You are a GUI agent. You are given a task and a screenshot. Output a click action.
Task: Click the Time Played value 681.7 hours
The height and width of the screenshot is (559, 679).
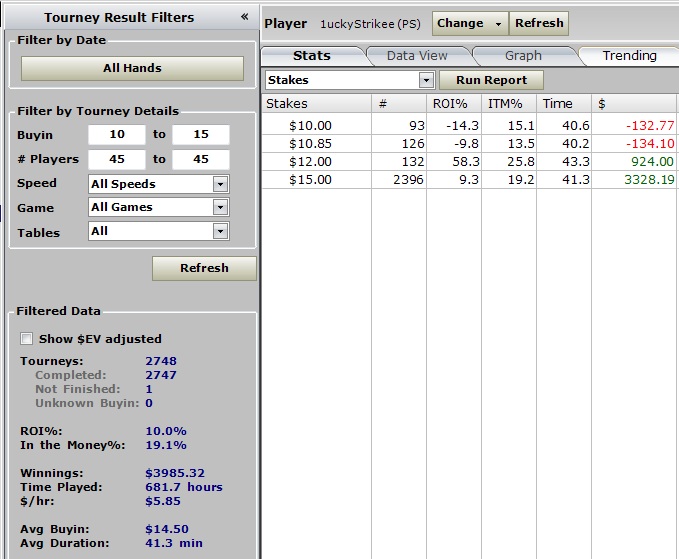[x=184, y=487]
